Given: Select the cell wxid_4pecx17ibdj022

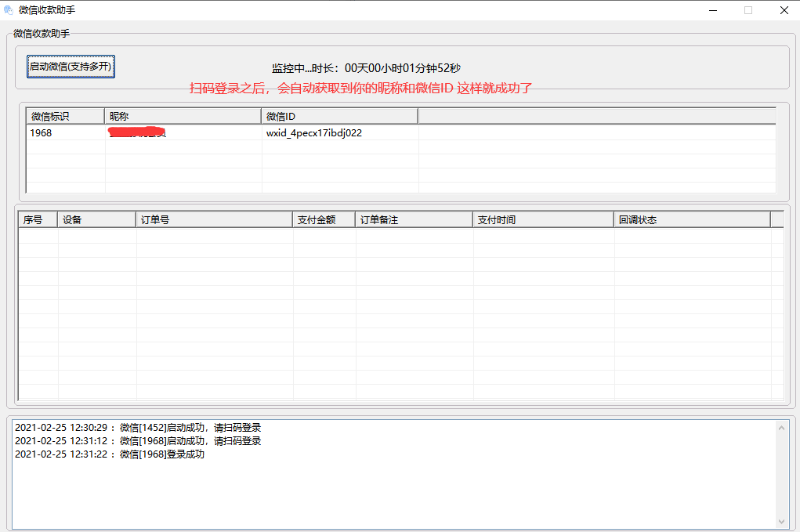Looking at the screenshot, I should tap(340, 133).
